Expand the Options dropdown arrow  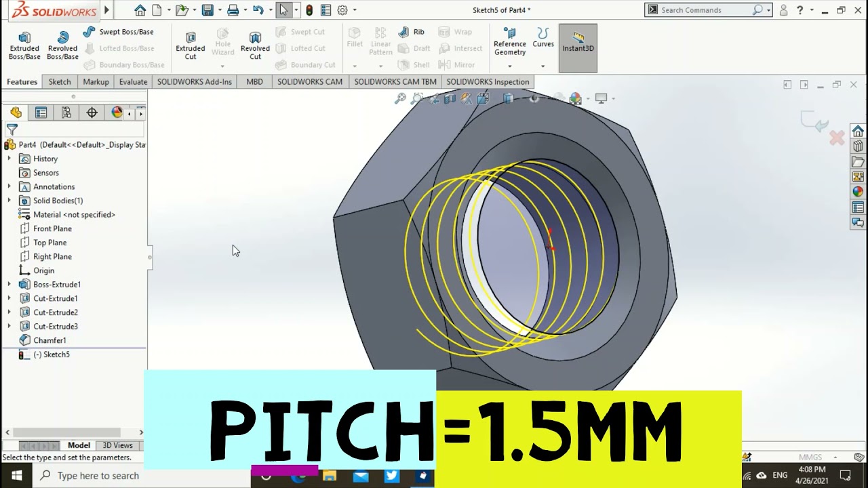tap(354, 10)
